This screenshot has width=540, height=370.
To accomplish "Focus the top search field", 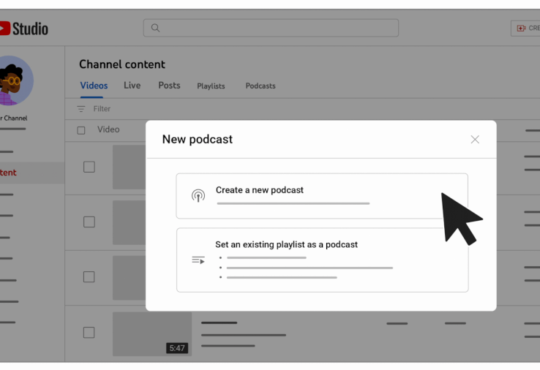I will (x=271, y=28).
